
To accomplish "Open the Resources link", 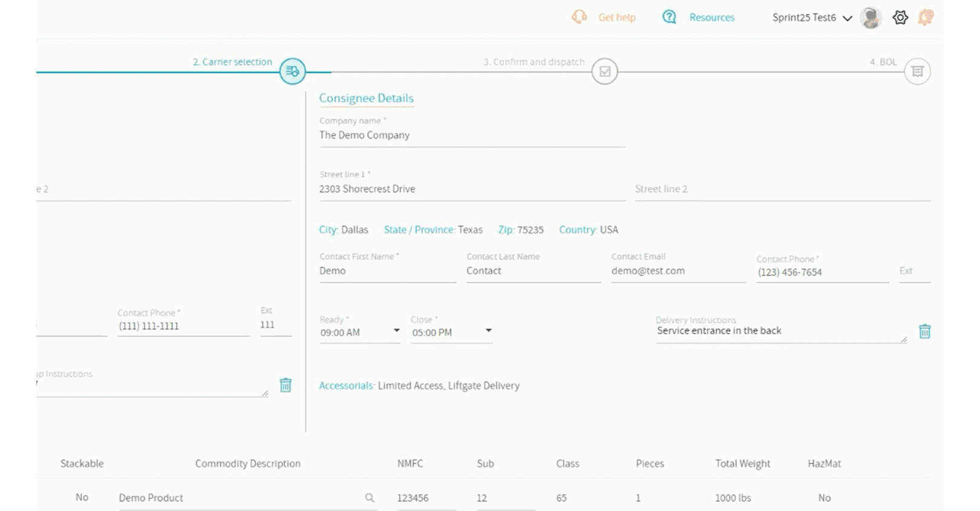I will tap(711, 18).
